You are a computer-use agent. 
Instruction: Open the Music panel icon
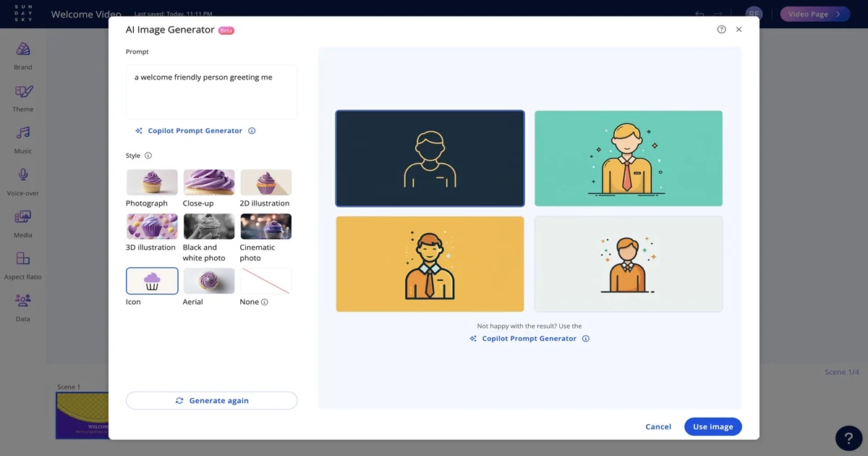point(23,133)
